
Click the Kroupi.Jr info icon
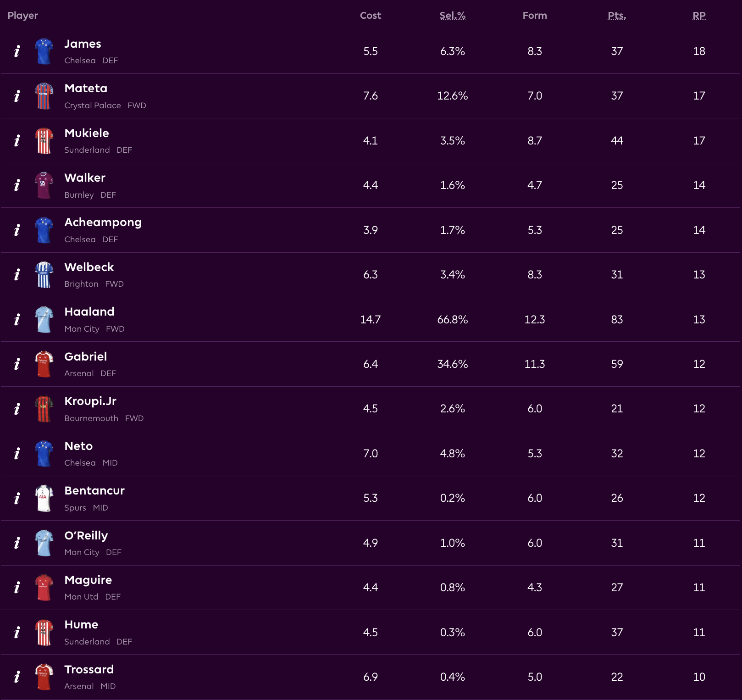click(17, 409)
